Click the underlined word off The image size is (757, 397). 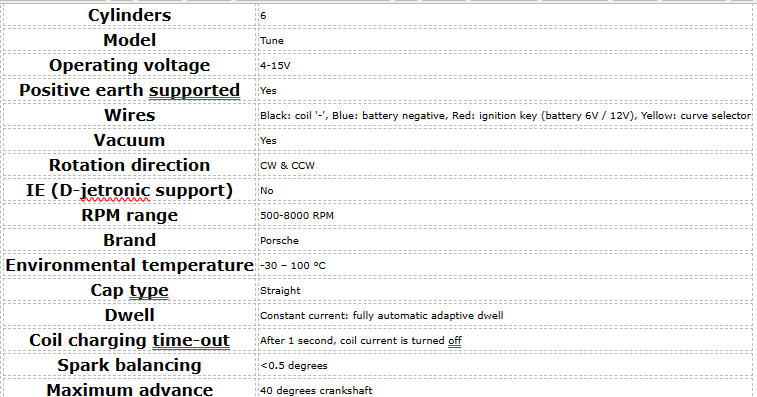[x=455, y=340]
